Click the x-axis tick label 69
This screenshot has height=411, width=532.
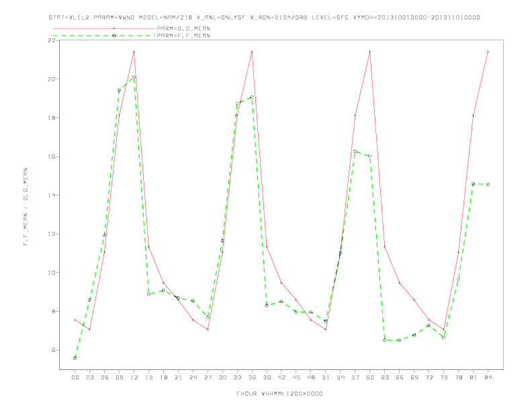tap(414, 377)
